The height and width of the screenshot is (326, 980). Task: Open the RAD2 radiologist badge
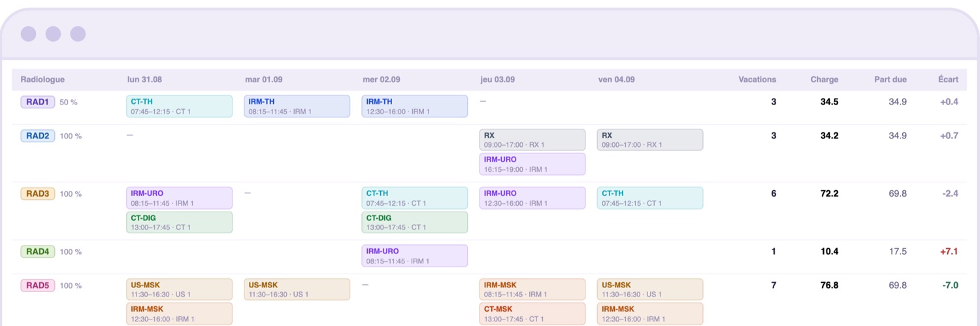click(x=38, y=136)
